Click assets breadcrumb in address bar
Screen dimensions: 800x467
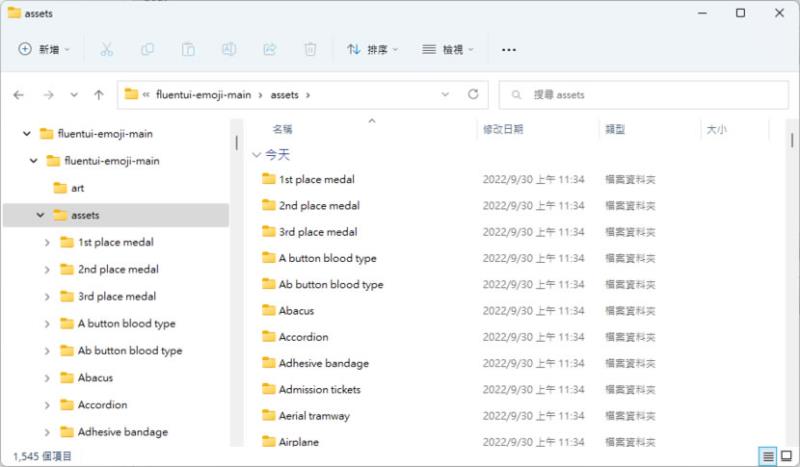[284, 95]
